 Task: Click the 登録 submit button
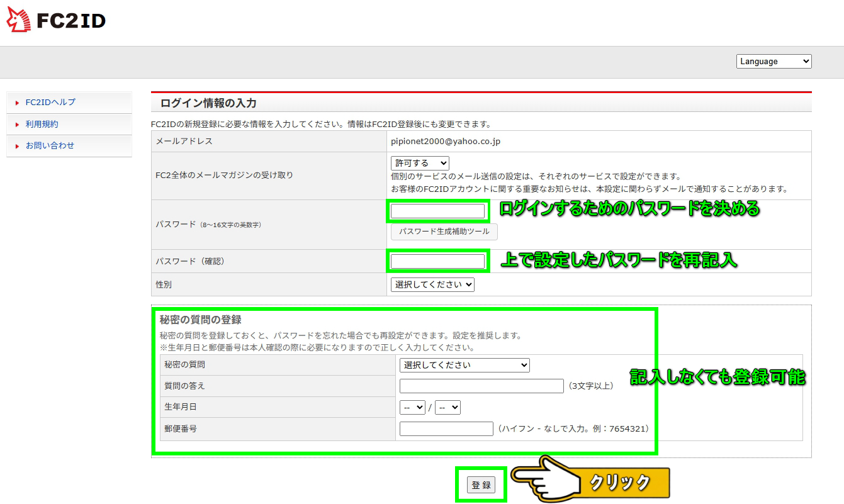click(x=481, y=485)
